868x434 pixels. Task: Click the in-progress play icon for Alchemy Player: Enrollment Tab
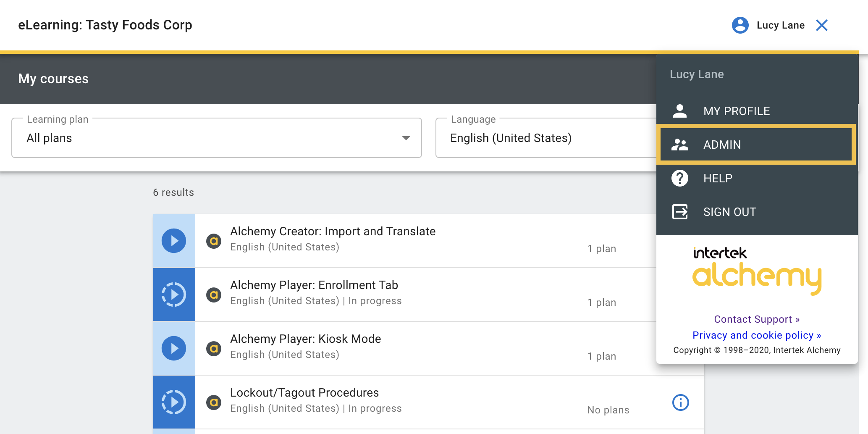pos(174,294)
